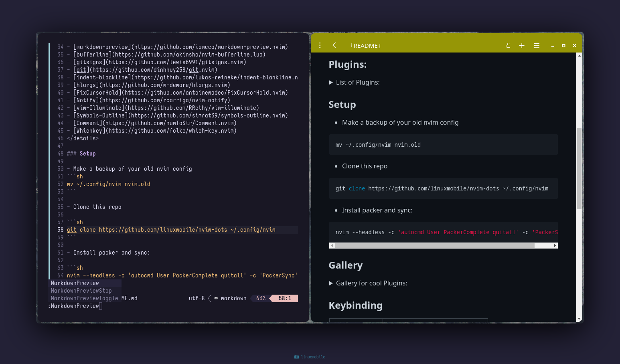620x364 pixels.
Task: Click the Keybinding heading in preview
Action: (x=355, y=305)
